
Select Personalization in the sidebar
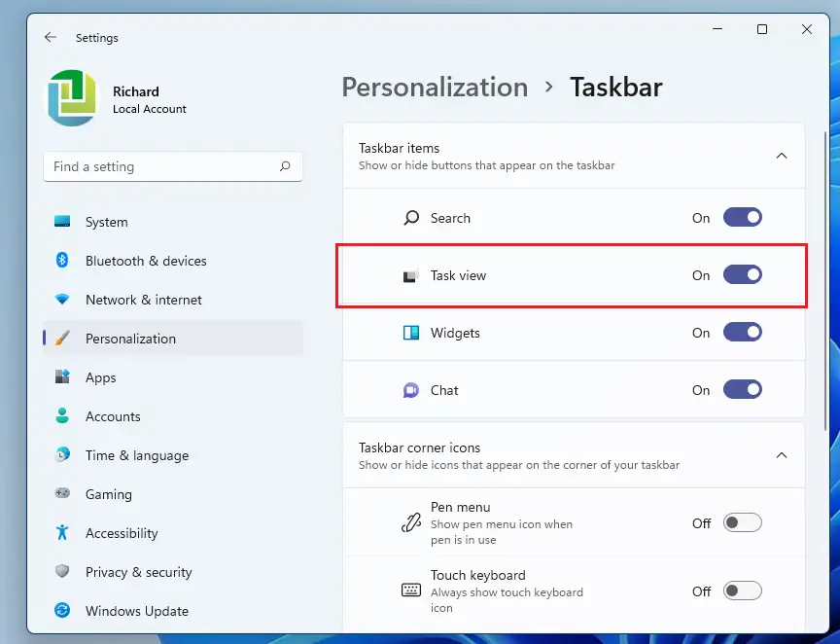[x=173, y=339]
